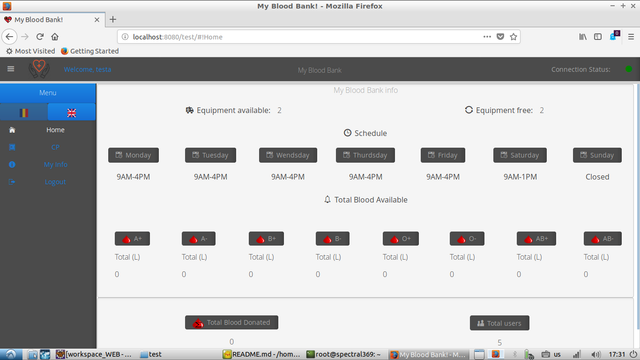Click the volume icon in system tray
The height and width of the screenshot is (360, 640).
tap(596, 354)
